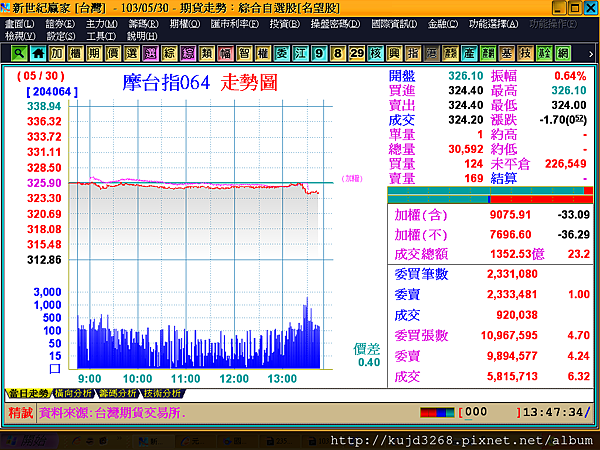Click the 加權(含) index value 9075.91

click(x=510, y=215)
